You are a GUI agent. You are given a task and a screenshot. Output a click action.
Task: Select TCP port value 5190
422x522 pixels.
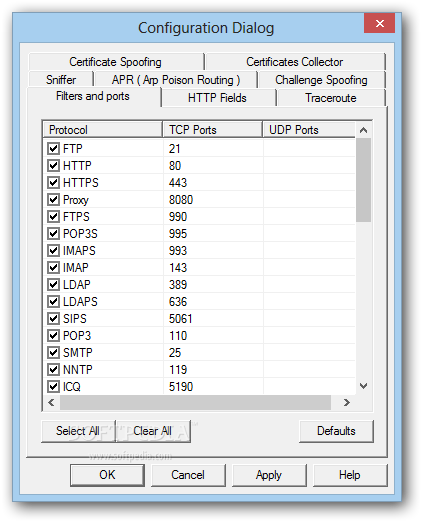(x=181, y=386)
